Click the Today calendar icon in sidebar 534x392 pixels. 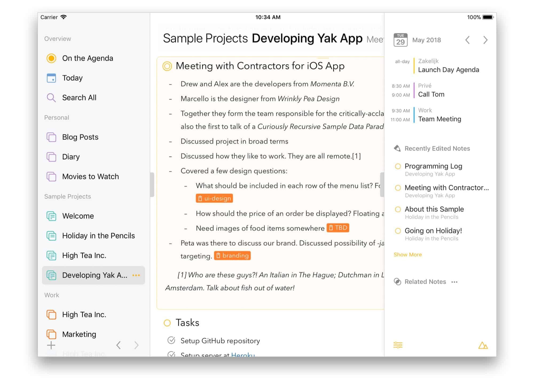[51, 78]
